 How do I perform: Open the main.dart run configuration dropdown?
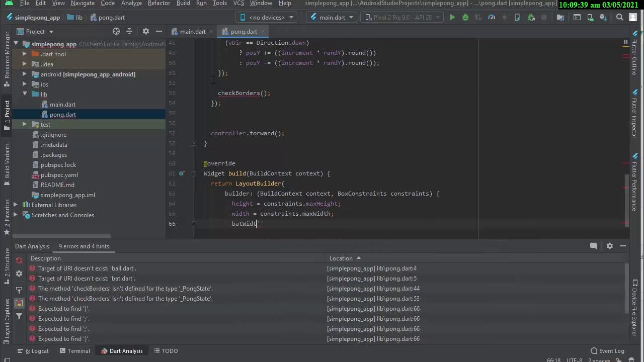(332, 17)
